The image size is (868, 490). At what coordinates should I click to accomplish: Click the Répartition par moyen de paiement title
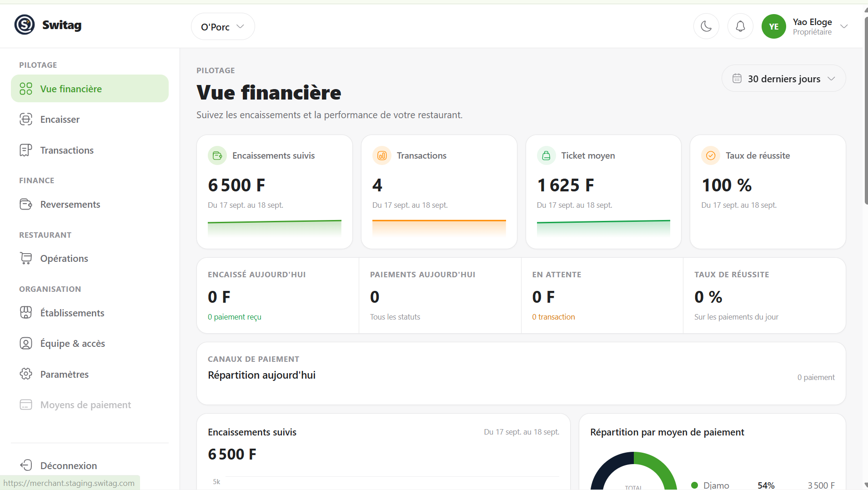point(667,432)
